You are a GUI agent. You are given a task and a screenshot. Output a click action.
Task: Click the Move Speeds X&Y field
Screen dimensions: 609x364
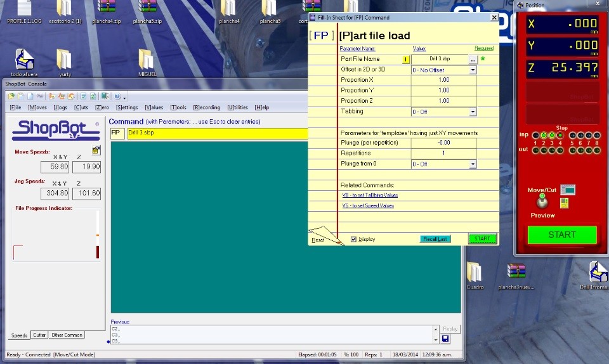tap(55, 167)
